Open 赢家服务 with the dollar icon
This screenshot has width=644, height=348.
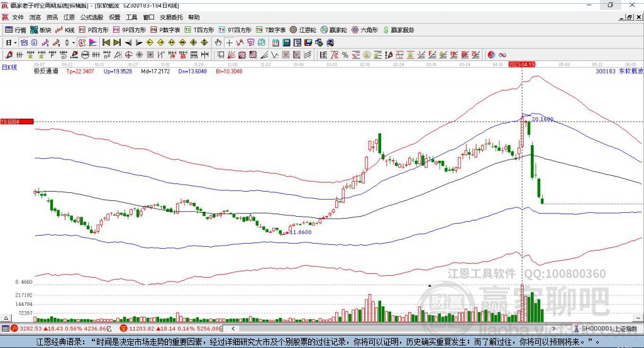pos(398,30)
